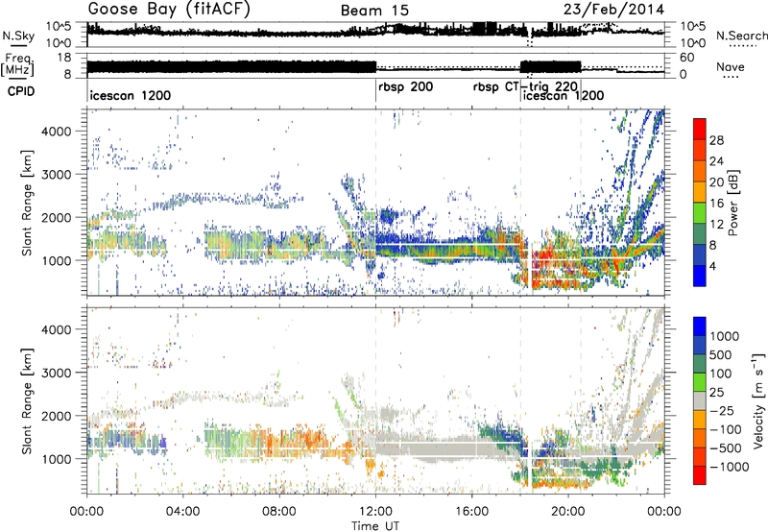Click the '-25' tick on Velocity scale
The height and width of the screenshot is (532, 768).
tap(723, 410)
